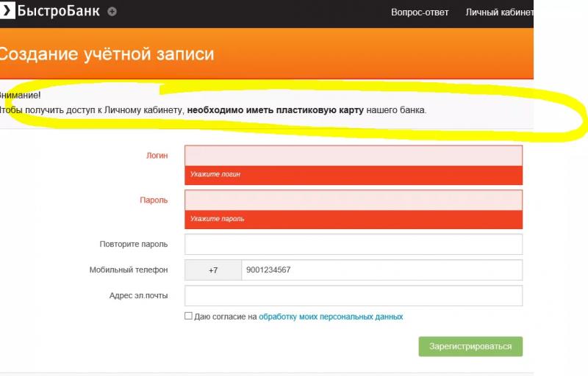This screenshot has width=588, height=376.
Task: Select the Повторите пароль field
Action: coord(353,244)
